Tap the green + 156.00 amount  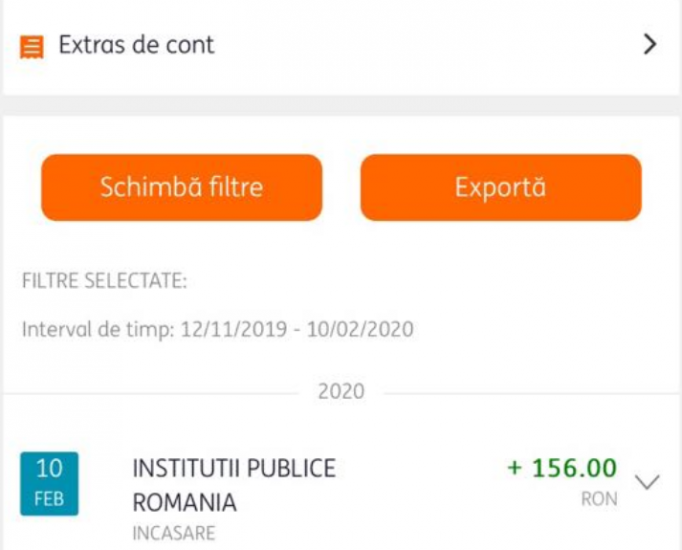click(562, 468)
